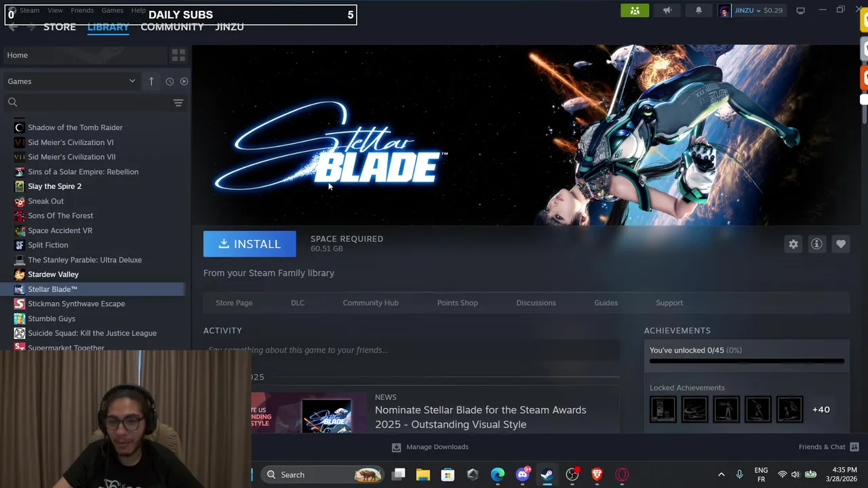
Task: Click the library search field
Action: pos(87,102)
